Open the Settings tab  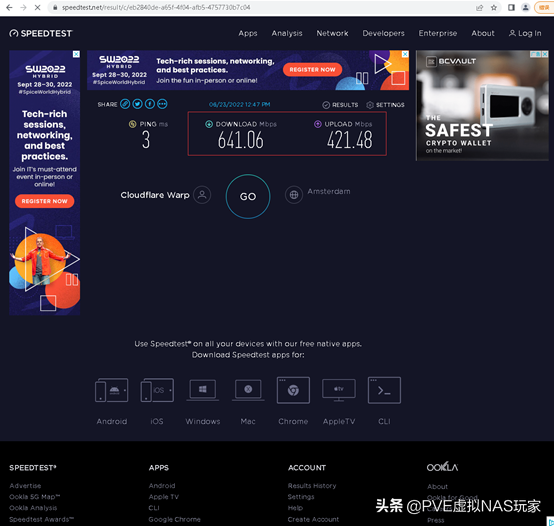tap(385, 105)
